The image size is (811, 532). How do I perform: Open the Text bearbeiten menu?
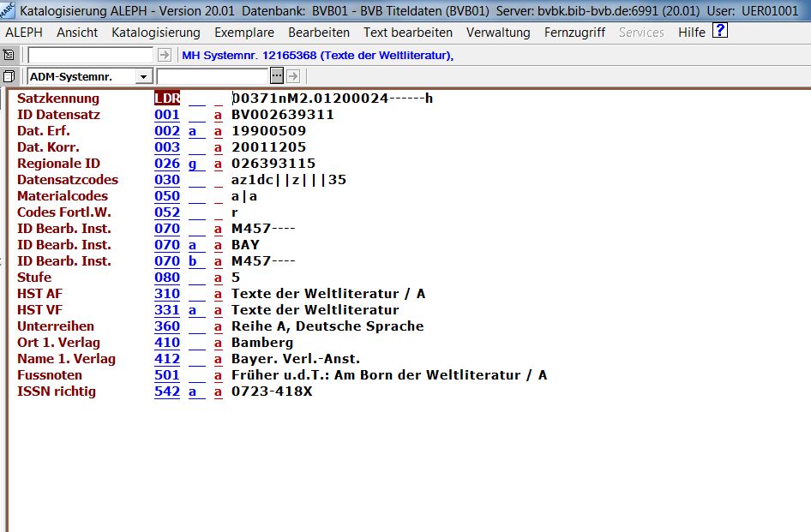click(407, 33)
